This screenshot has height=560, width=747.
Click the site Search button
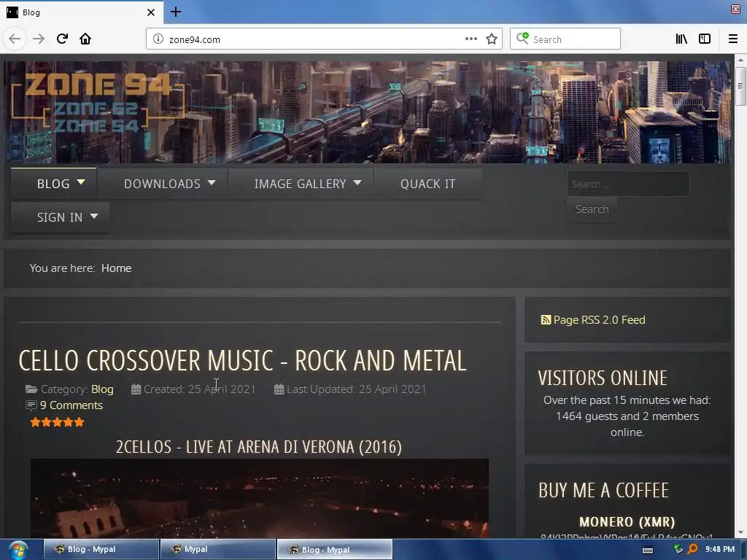[592, 209]
